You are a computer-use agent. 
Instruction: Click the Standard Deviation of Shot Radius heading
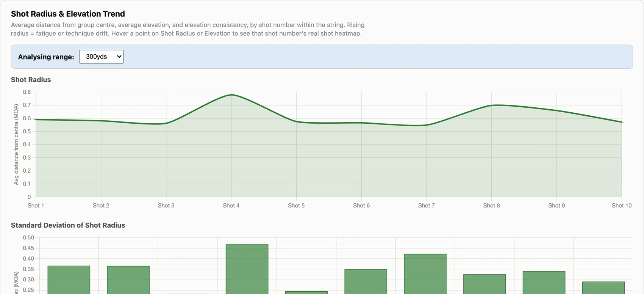(x=68, y=225)
